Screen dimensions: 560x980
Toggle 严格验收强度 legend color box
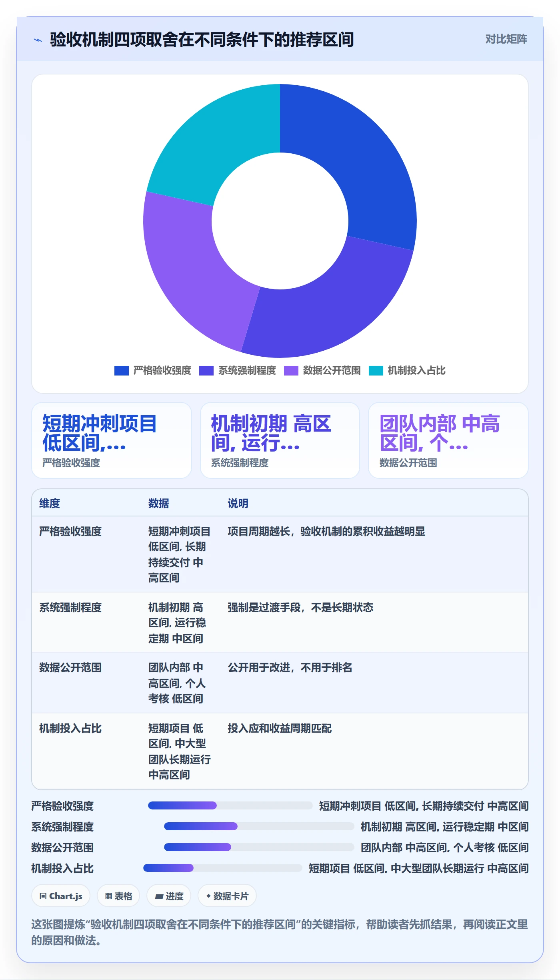tap(121, 371)
